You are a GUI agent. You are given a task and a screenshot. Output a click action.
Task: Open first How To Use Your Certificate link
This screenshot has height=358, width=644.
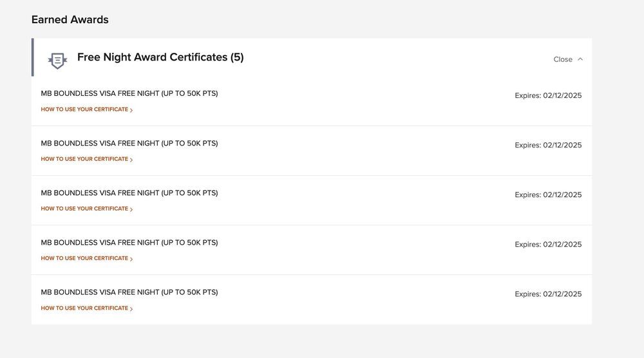click(x=84, y=109)
